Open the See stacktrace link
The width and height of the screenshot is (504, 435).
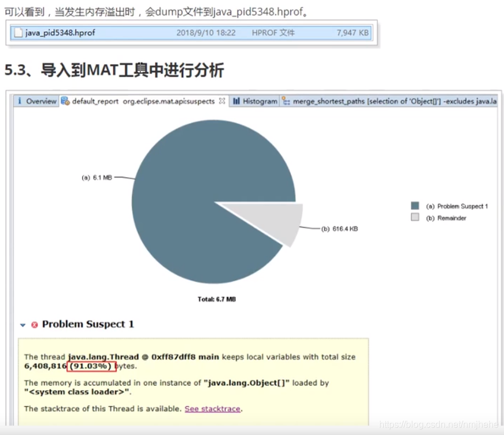pos(213,408)
